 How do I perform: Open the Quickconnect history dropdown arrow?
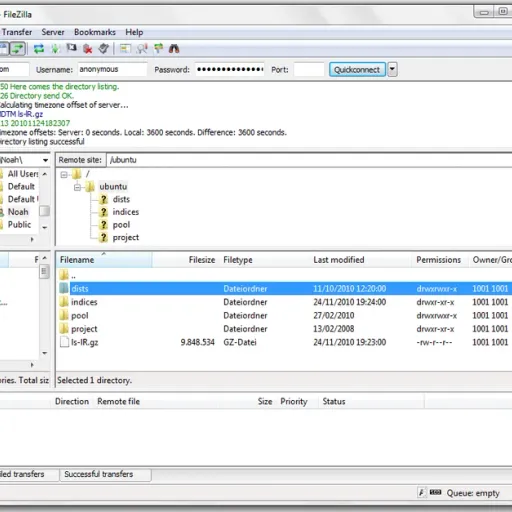click(392, 70)
